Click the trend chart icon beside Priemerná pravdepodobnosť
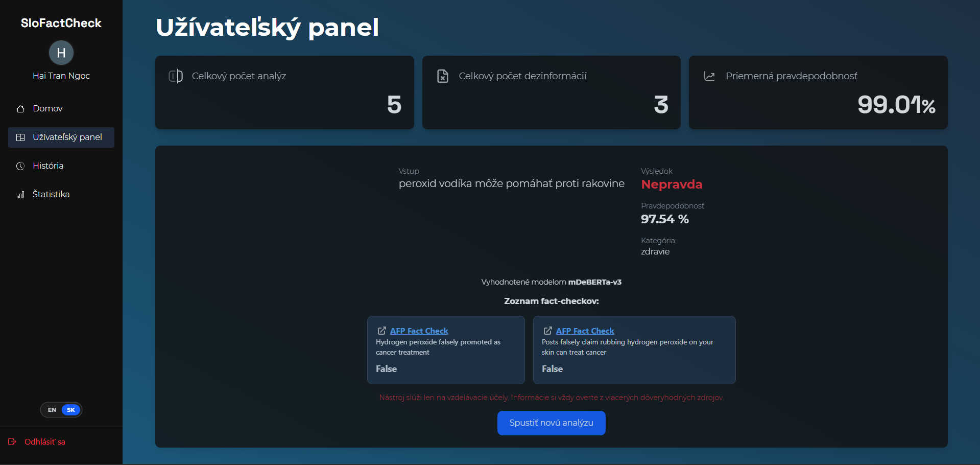 click(709, 76)
